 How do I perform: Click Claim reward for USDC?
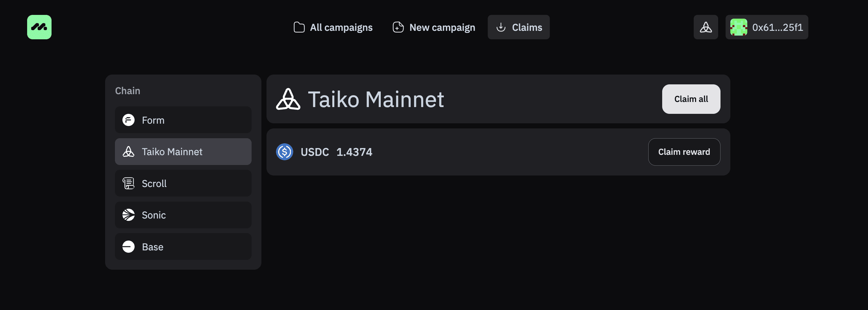pyautogui.click(x=684, y=152)
